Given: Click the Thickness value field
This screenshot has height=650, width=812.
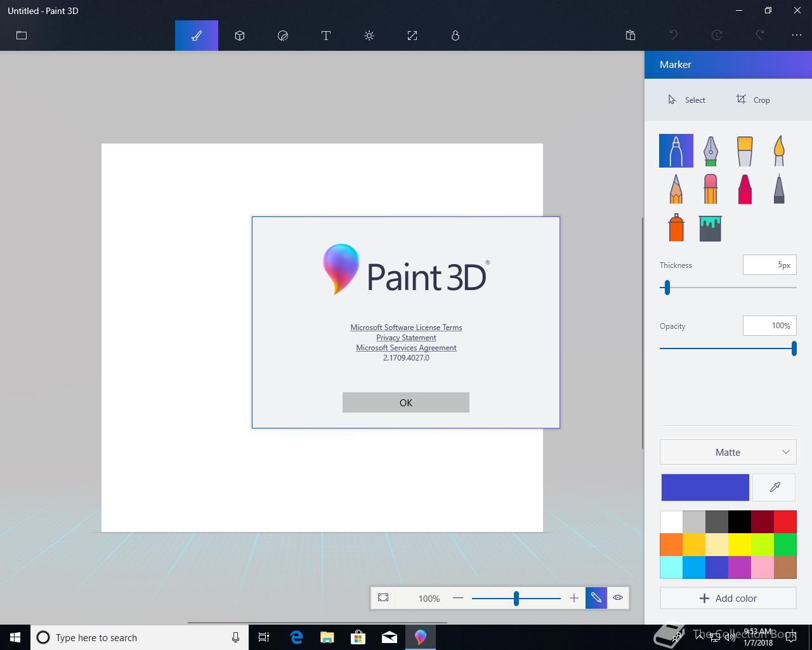Looking at the screenshot, I should coord(769,265).
